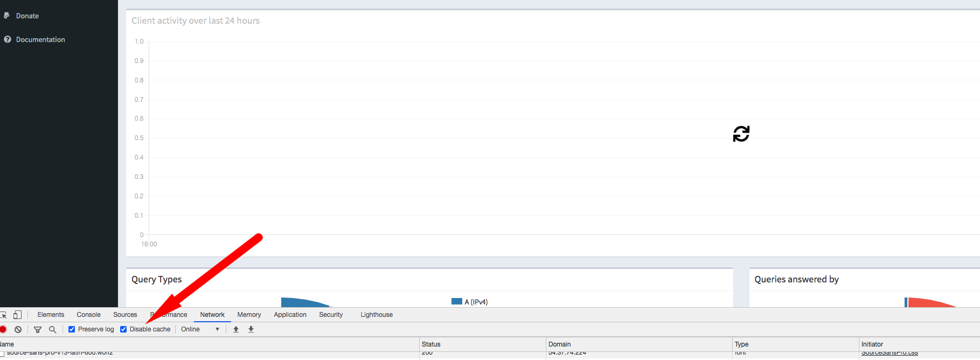The width and height of the screenshot is (980, 360).
Task: Open the Donate link in sidebar
Action: pos(27,16)
